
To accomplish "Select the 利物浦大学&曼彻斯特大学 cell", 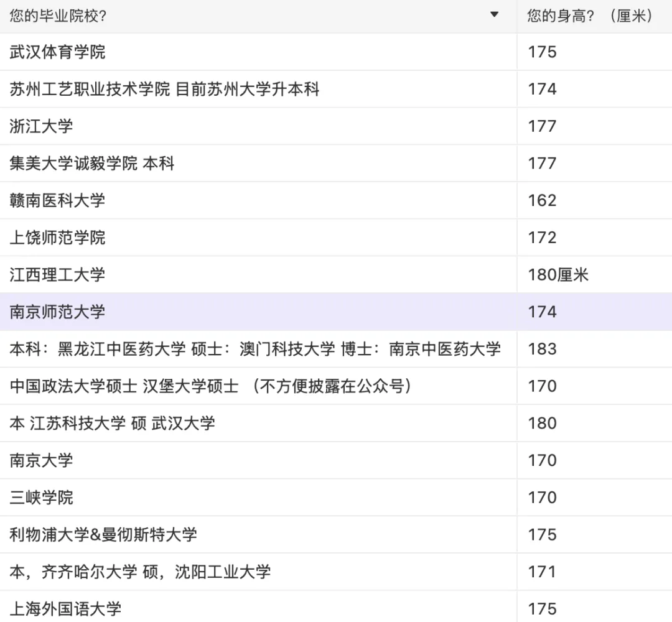I will [258, 535].
